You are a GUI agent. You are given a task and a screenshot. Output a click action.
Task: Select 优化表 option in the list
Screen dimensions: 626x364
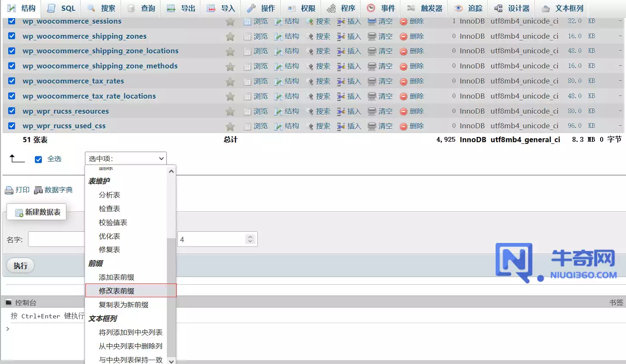click(x=110, y=236)
